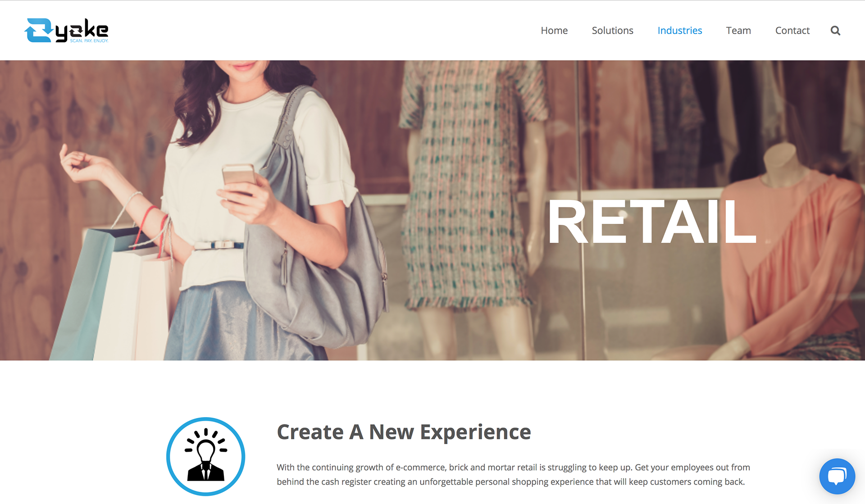This screenshot has height=504, width=865.
Task: Click the lightbulb-head idea circle icon
Action: tap(206, 456)
